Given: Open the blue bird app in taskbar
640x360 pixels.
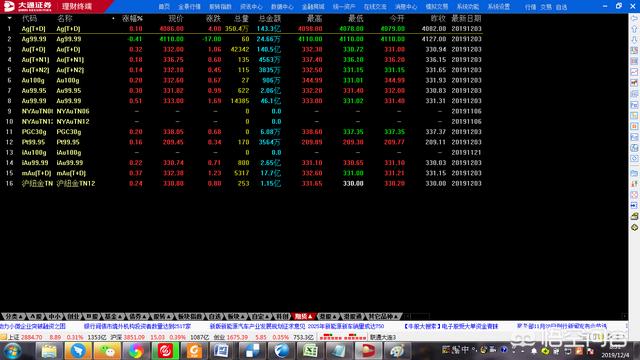Looking at the screenshot, I should [78, 351].
